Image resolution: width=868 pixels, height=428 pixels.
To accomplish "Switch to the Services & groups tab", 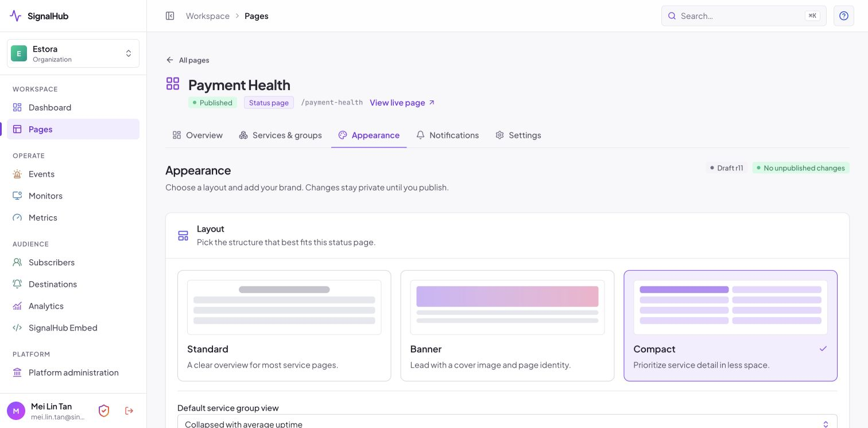I will click(x=280, y=135).
